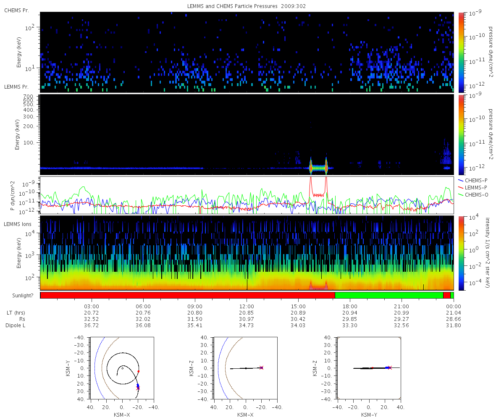The height and width of the screenshot is (420, 504).
Task: Click the green segment of the Sunlight bar
Action: pyautogui.click(x=389, y=295)
